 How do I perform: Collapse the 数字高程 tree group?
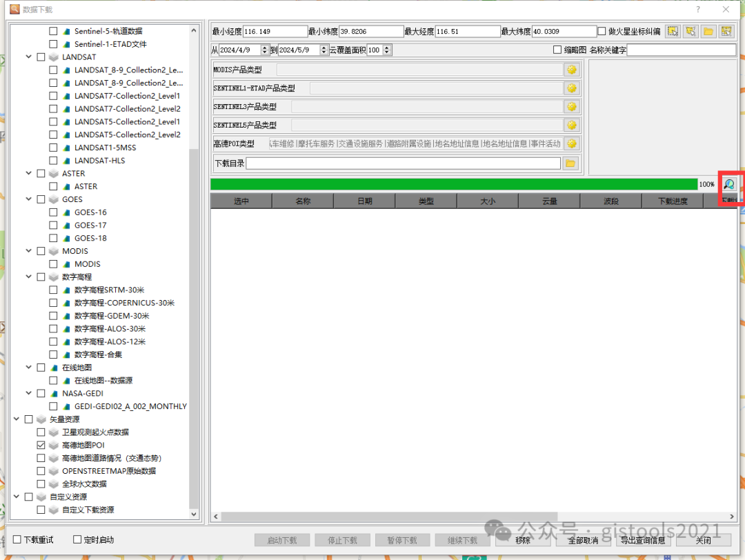(x=28, y=277)
